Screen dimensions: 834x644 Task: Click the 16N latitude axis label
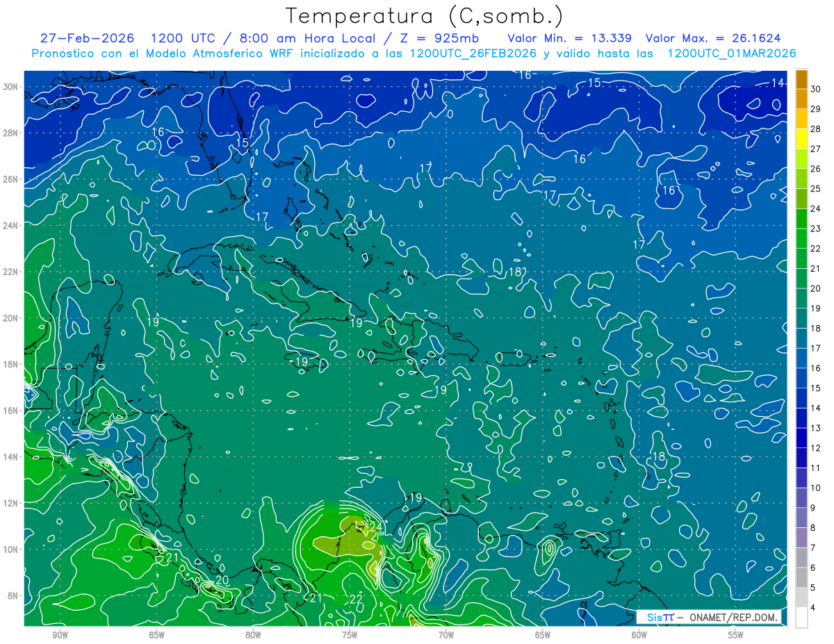[11, 411]
